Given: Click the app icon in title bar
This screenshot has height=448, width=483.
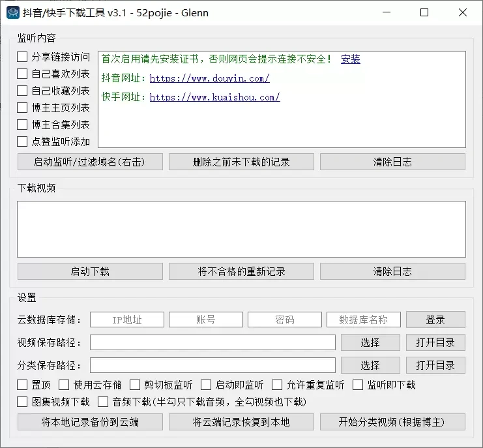Looking at the screenshot, I should point(13,13).
